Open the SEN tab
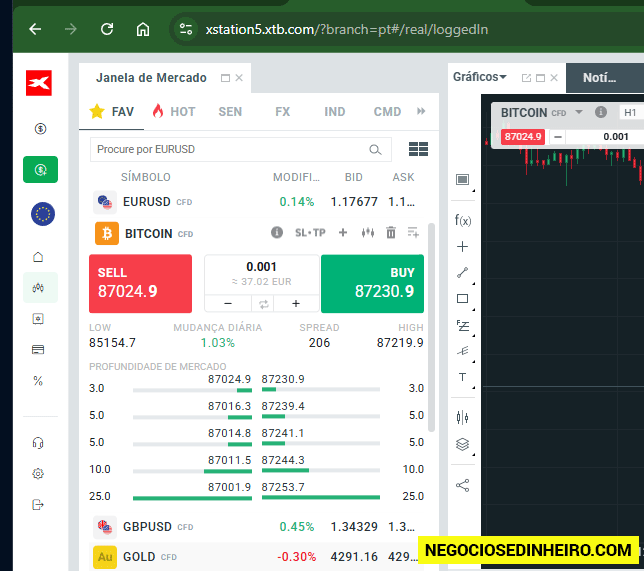 [230, 112]
